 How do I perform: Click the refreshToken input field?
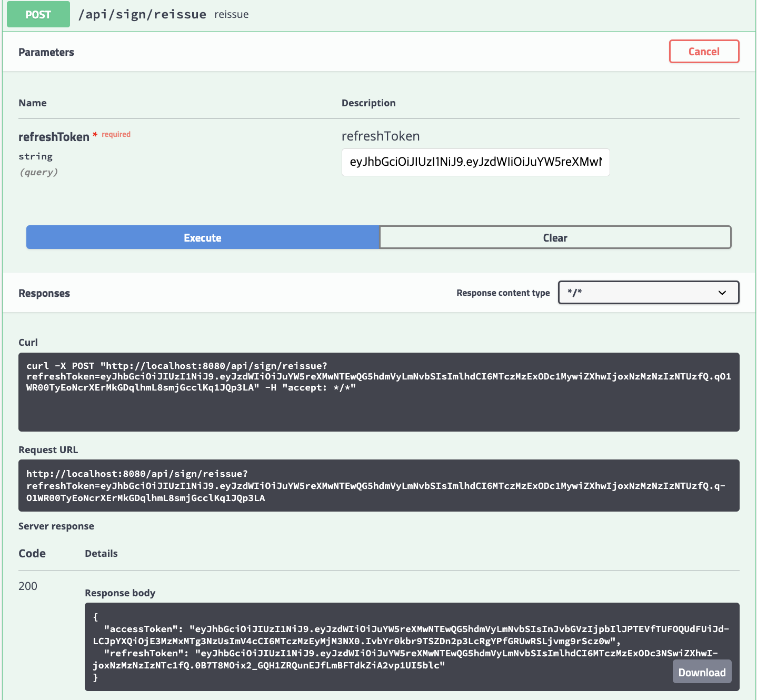pyautogui.click(x=475, y=162)
